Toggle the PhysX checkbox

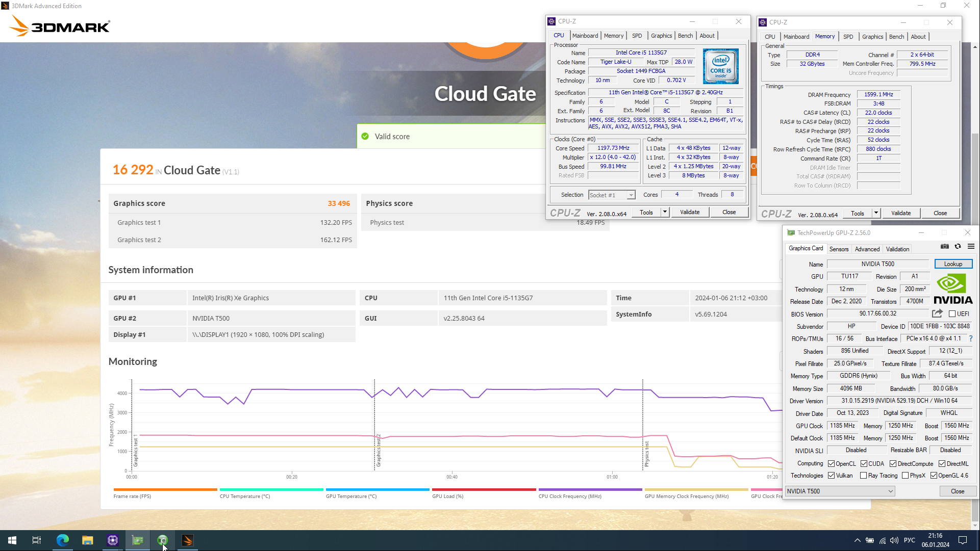tap(905, 476)
